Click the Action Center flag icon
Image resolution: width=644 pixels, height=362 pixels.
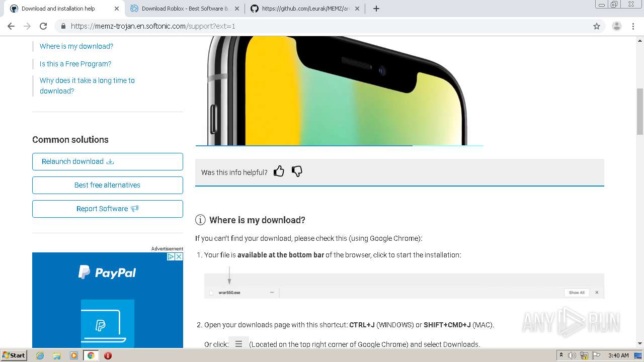(596, 355)
